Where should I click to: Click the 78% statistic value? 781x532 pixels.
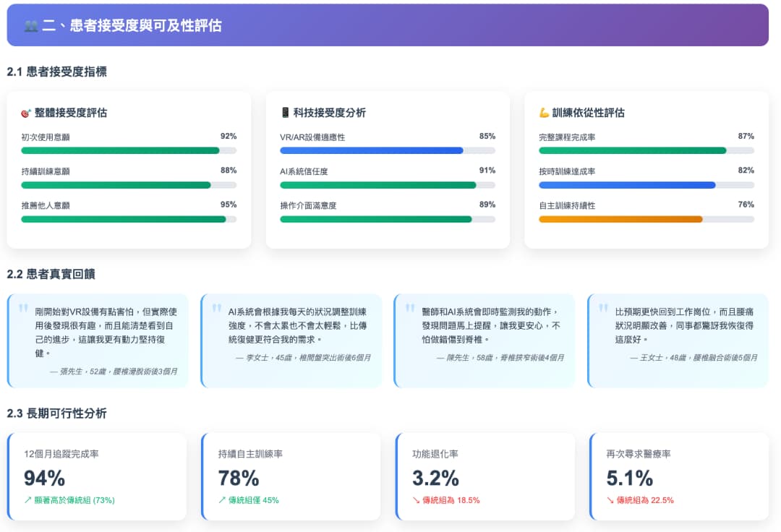[x=239, y=479]
